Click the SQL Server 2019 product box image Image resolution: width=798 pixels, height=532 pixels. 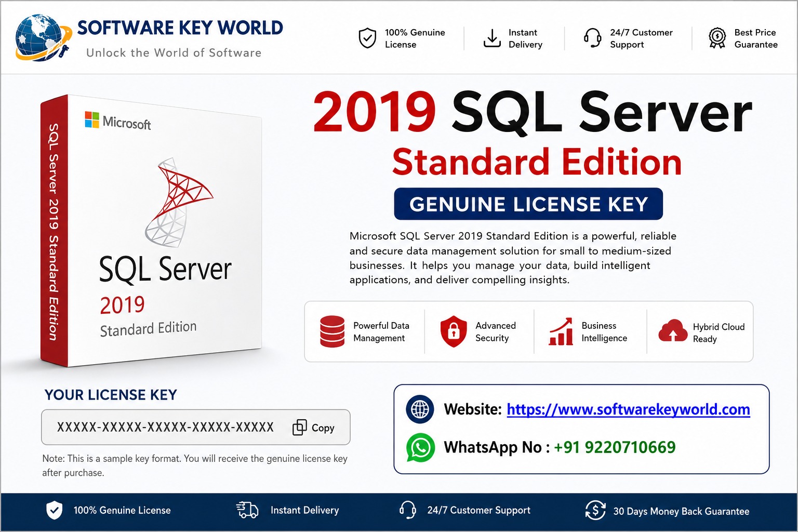click(x=151, y=231)
